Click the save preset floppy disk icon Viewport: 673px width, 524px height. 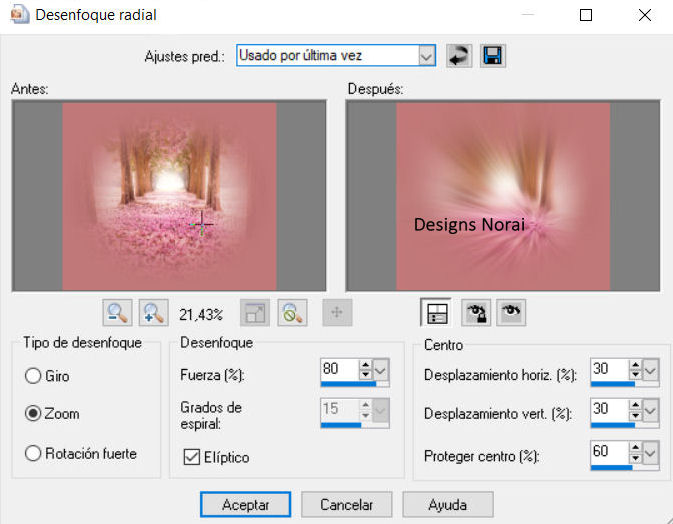click(x=492, y=56)
